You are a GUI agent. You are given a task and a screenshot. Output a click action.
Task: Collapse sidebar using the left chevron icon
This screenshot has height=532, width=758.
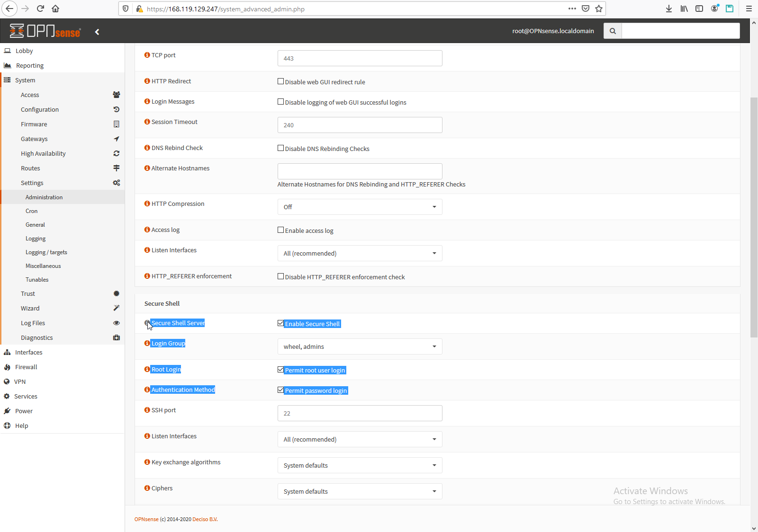coord(97,32)
